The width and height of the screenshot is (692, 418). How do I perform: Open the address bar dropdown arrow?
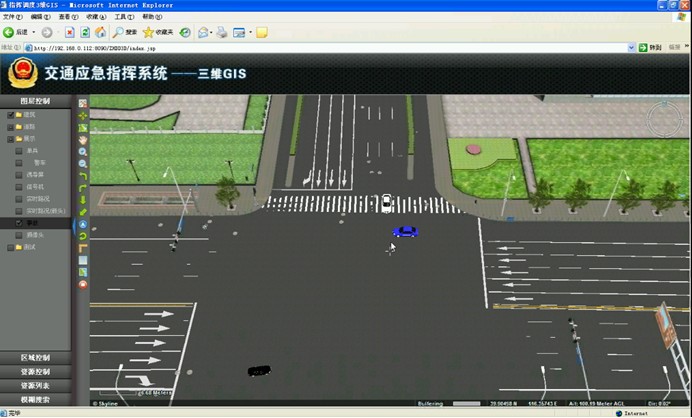(631, 48)
